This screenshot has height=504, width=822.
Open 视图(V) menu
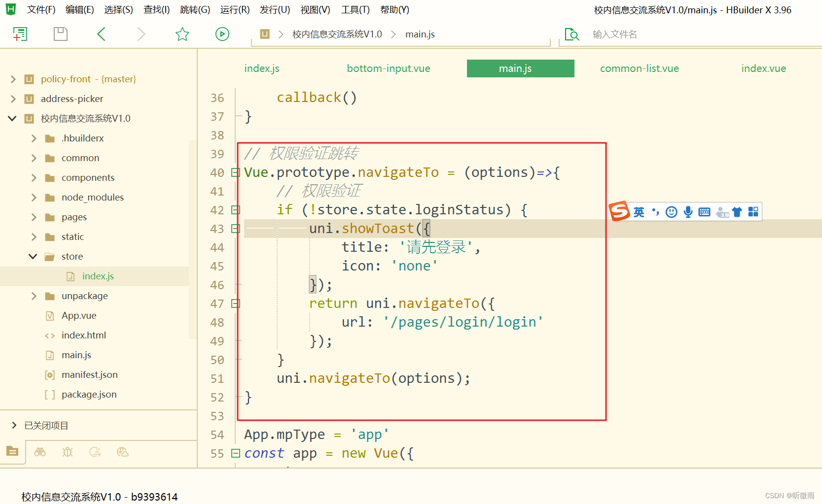pos(315,10)
